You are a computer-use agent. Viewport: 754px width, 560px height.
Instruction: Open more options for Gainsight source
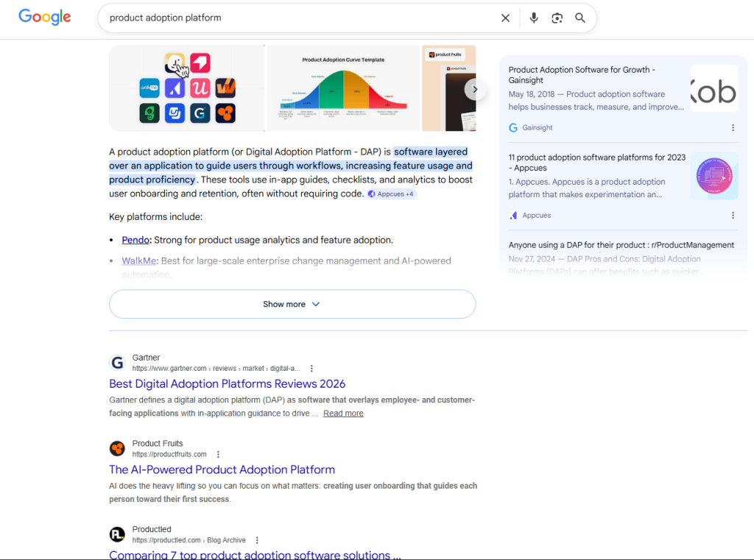point(733,128)
